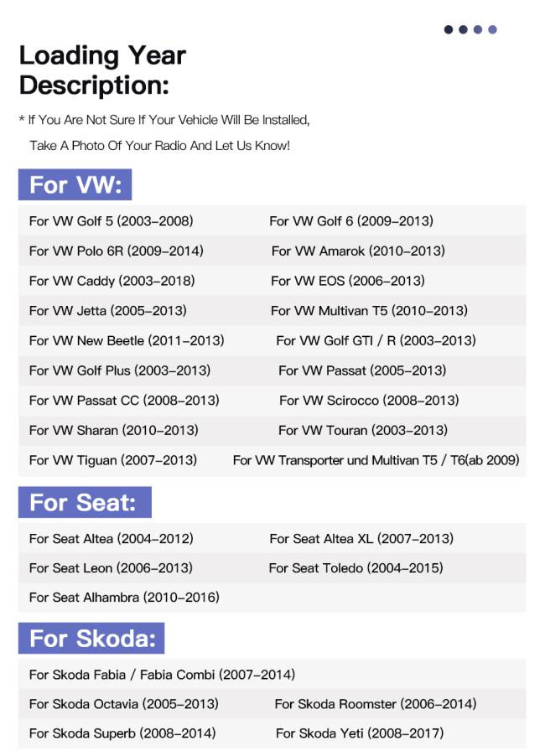Choose 'For VW Golf 6 (2009–2013)' entry
Image resolution: width=545 pixels, height=756 pixels.
pyautogui.click(x=351, y=221)
